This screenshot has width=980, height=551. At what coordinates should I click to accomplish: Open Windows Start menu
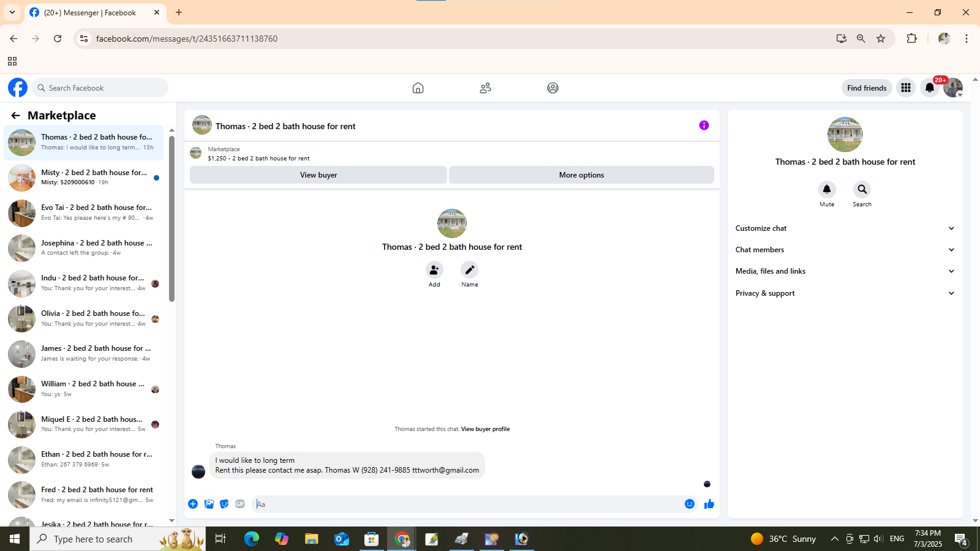pyautogui.click(x=15, y=539)
